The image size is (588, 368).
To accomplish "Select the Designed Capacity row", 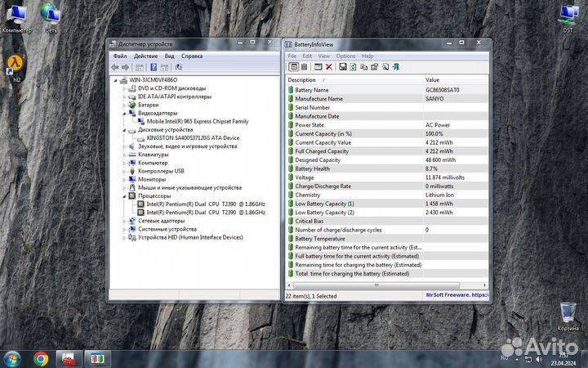I will pyautogui.click(x=387, y=160).
